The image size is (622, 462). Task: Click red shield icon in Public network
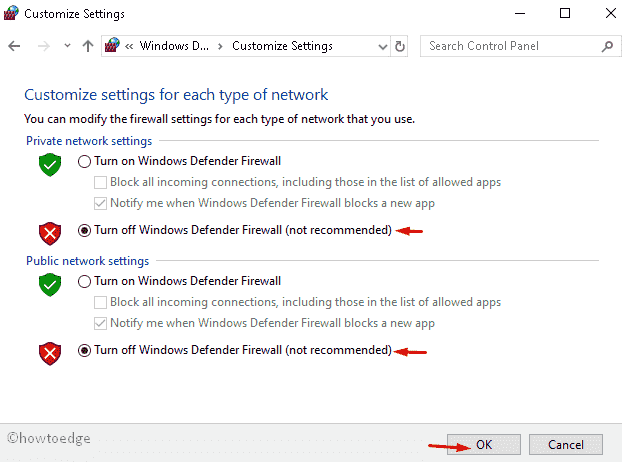tap(50, 354)
